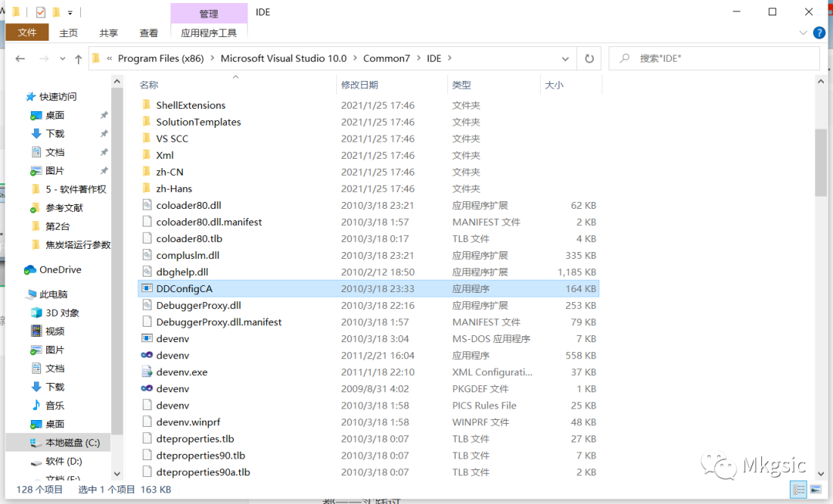Expand the ribbon with the chevron
The width and height of the screenshot is (833, 504).
[803, 33]
